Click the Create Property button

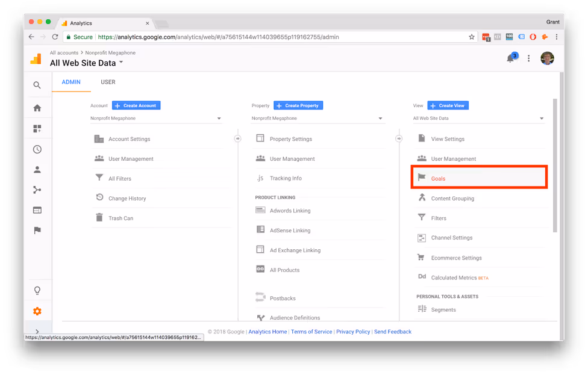click(298, 106)
